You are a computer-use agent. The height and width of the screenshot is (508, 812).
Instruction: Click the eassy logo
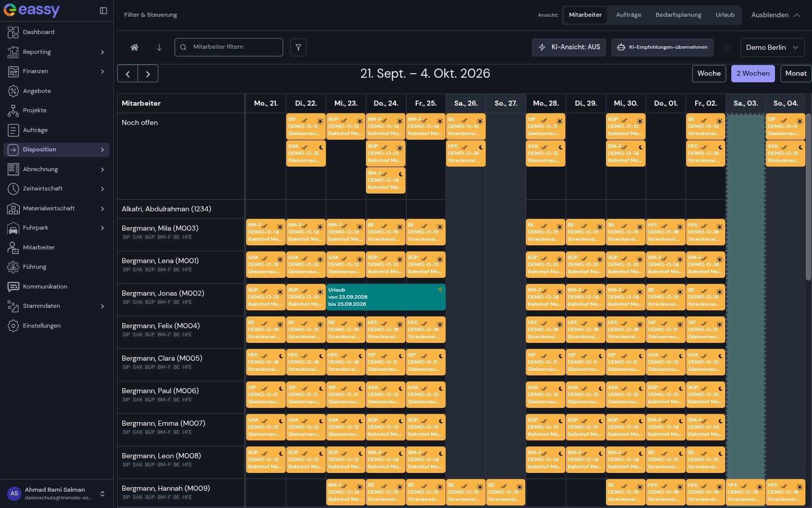[31, 10]
